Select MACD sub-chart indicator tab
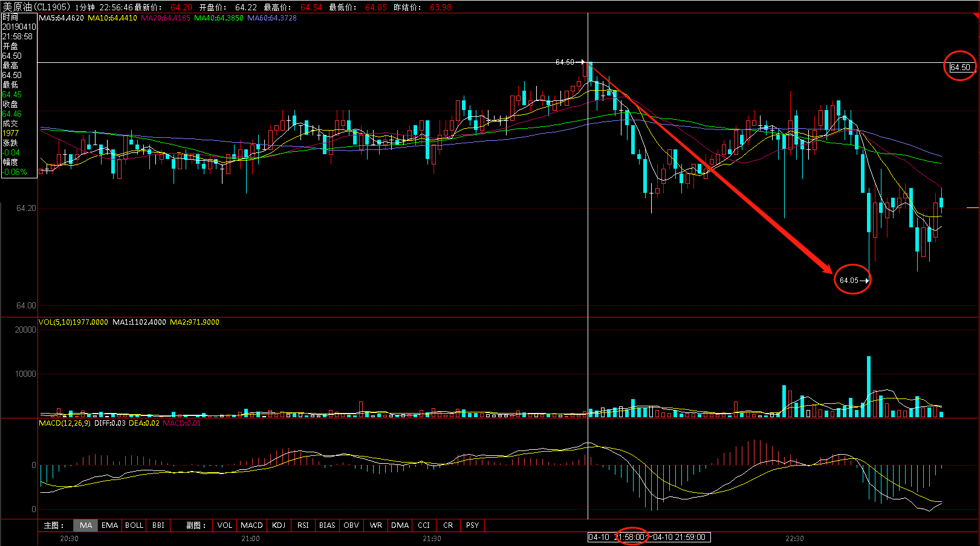 click(x=251, y=525)
